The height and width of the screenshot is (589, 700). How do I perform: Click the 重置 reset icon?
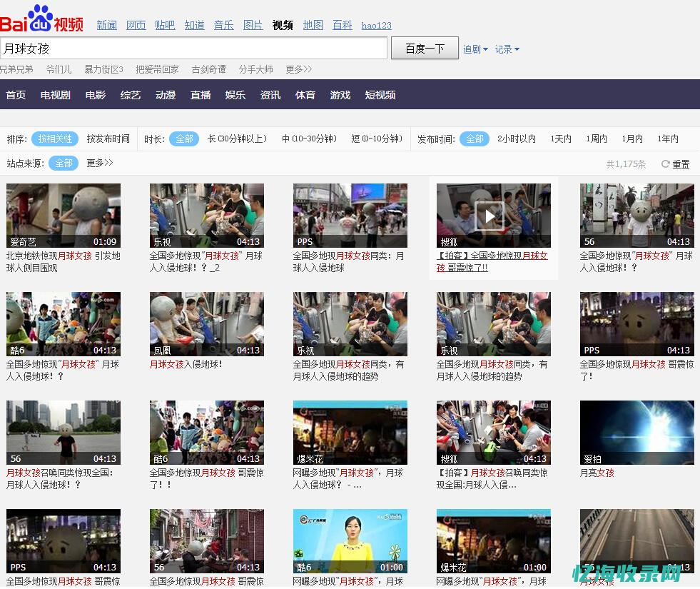665,164
